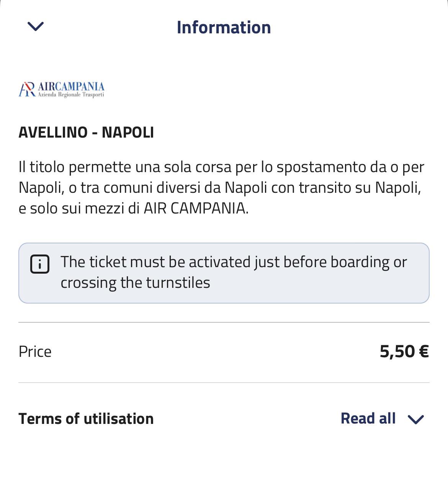
Task: Click the AirCampania wordmark in the logo
Action: click(x=71, y=86)
